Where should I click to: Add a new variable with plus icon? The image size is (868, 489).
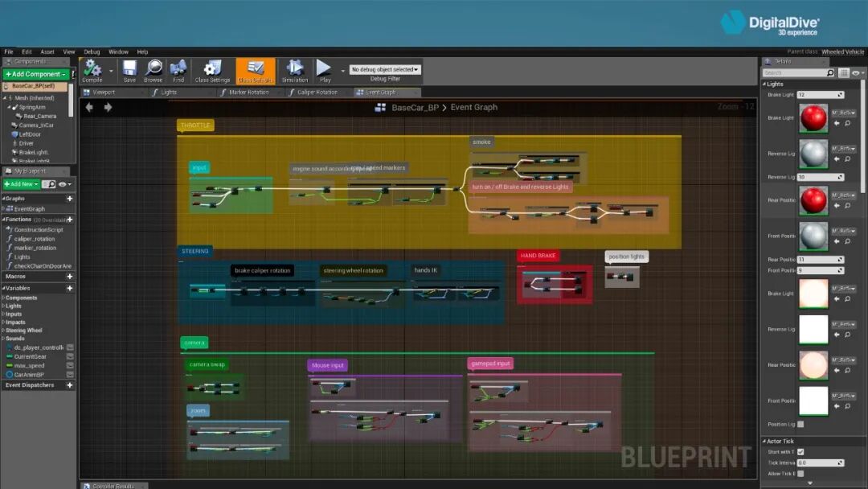tap(70, 288)
